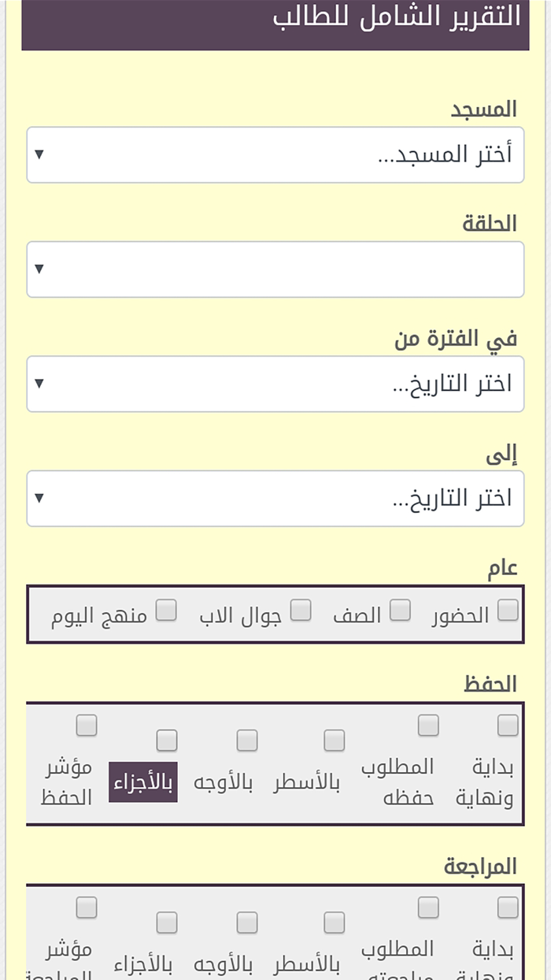Viewport: 551px width, 980px height.
Task: Check بالأسطر under الحفظ section
Action: click(x=333, y=740)
